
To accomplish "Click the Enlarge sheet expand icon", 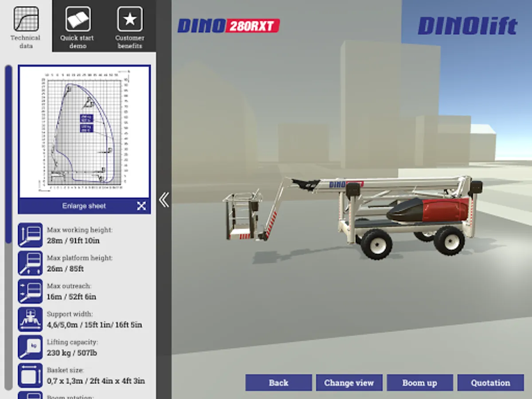I will click(x=141, y=206).
